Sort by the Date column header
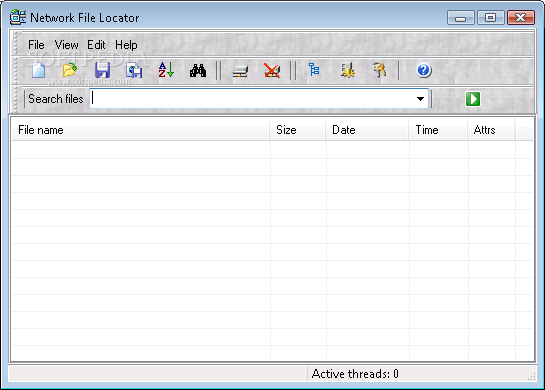This screenshot has height=390, width=545. pos(367,130)
